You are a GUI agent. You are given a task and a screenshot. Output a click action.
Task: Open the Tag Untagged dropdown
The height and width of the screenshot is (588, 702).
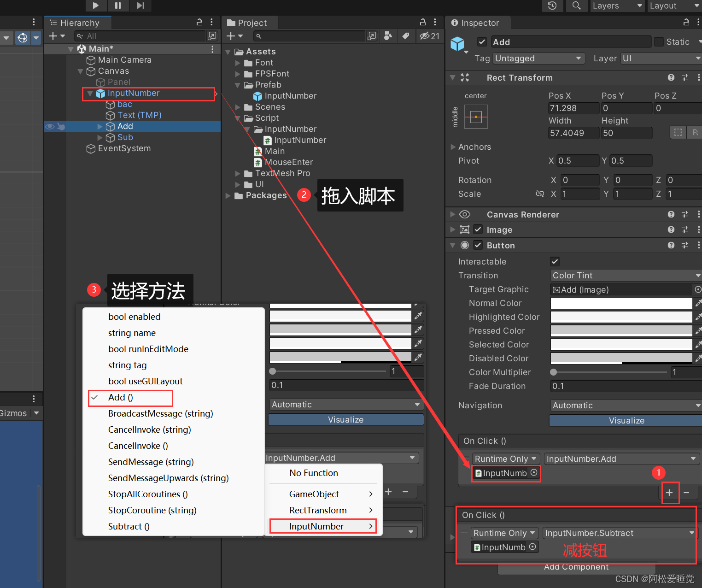pos(539,59)
